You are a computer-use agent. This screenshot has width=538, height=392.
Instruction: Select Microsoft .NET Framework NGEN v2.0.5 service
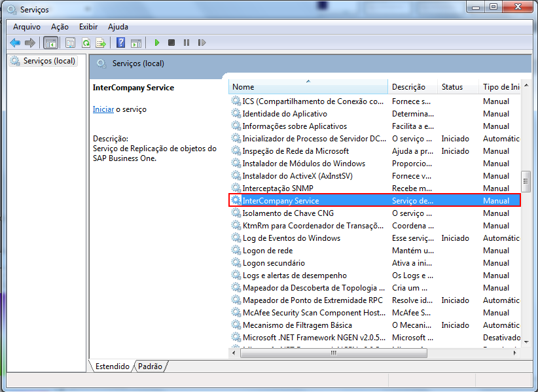tap(374, 337)
